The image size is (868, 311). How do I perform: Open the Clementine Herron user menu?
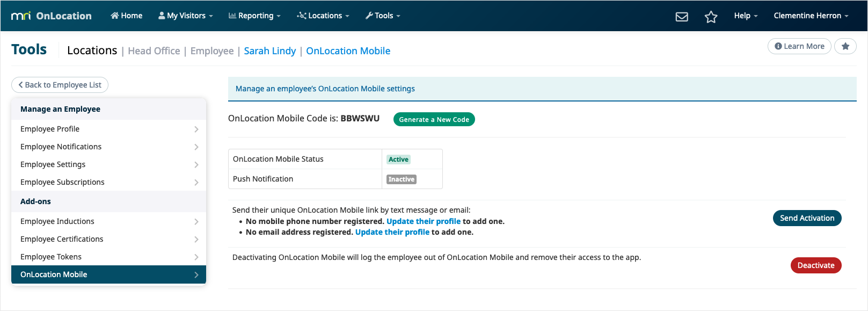click(811, 16)
